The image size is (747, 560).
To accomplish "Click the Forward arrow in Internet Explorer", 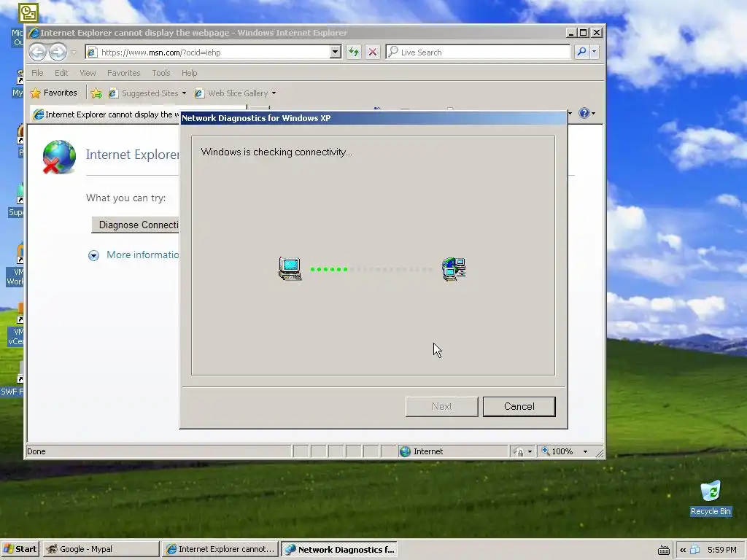I will click(58, 52).
